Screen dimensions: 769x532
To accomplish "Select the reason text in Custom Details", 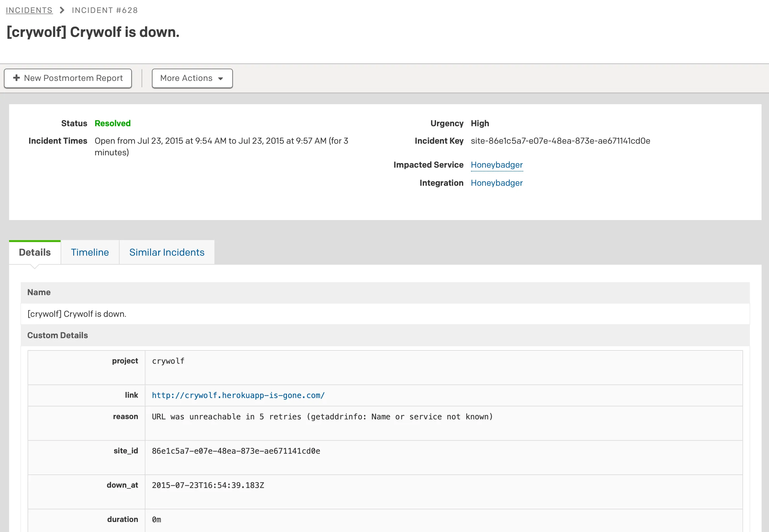I will click(322, 416).
